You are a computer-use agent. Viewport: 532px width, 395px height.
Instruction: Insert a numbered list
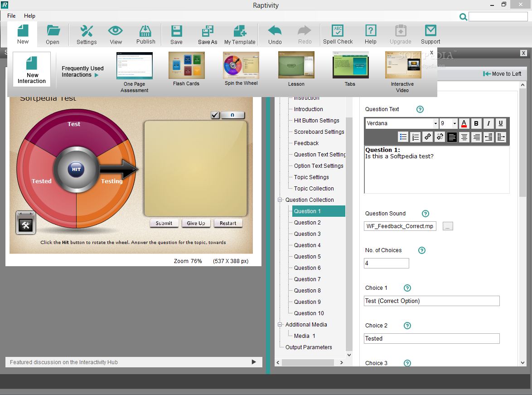click(415, 137)
